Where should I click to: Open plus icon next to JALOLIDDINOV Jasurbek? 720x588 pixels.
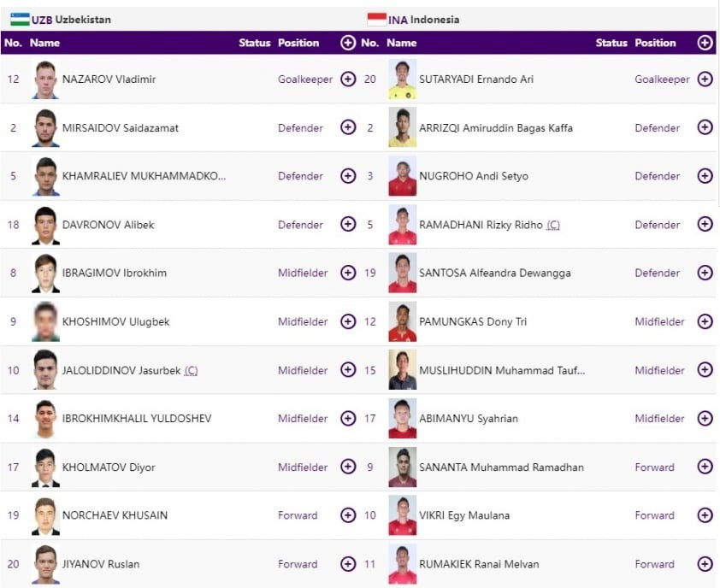[348, 370]
